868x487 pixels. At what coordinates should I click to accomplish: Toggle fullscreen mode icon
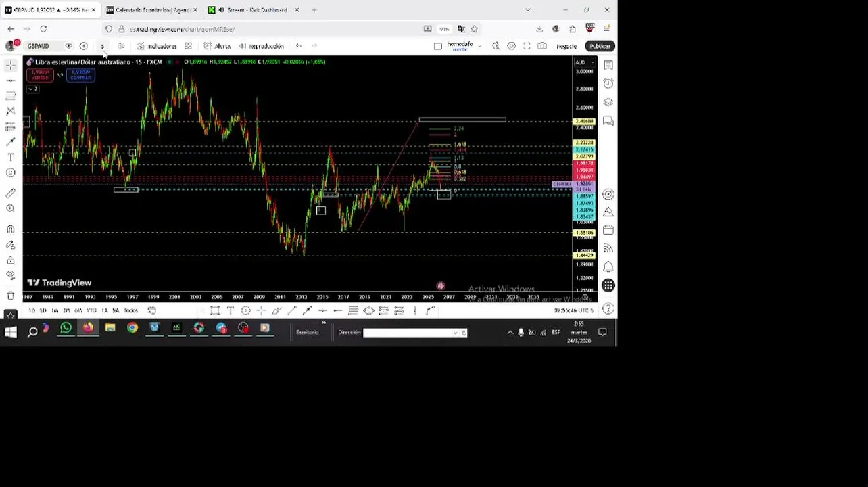tap(527, 46)
